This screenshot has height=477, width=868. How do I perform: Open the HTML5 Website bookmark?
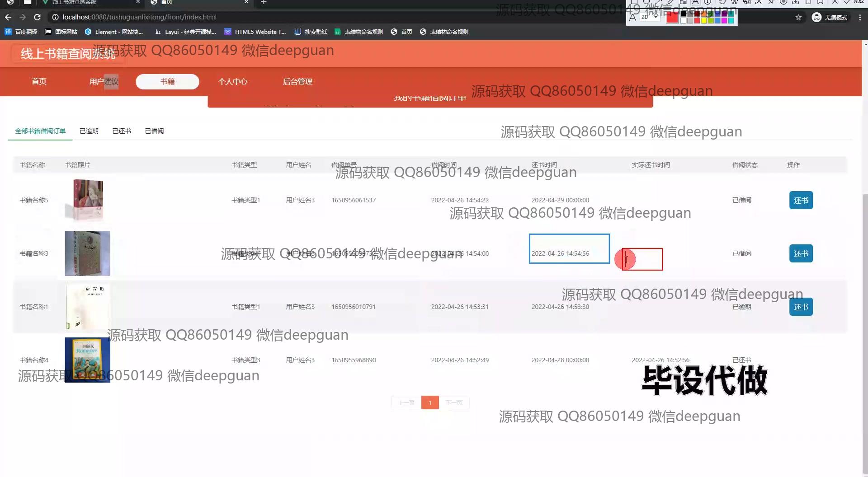coord(255,32)
